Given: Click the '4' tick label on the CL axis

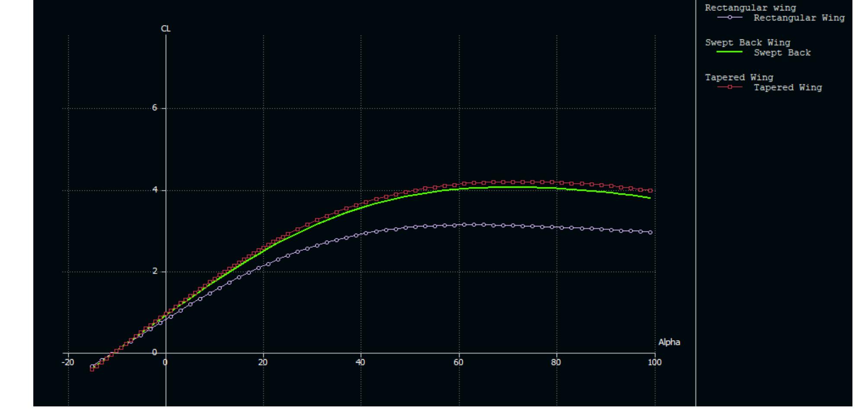Looking at the screenshot, I should pos(156,188).
